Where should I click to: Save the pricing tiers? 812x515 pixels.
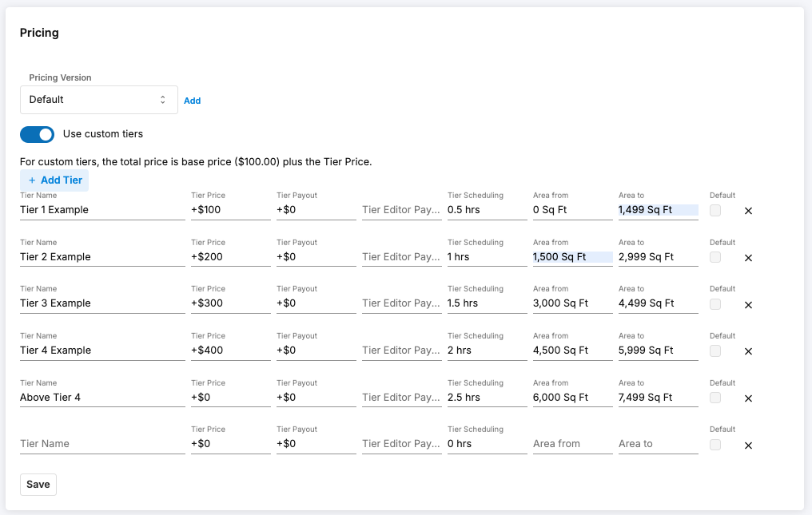(x=38, y=485)
